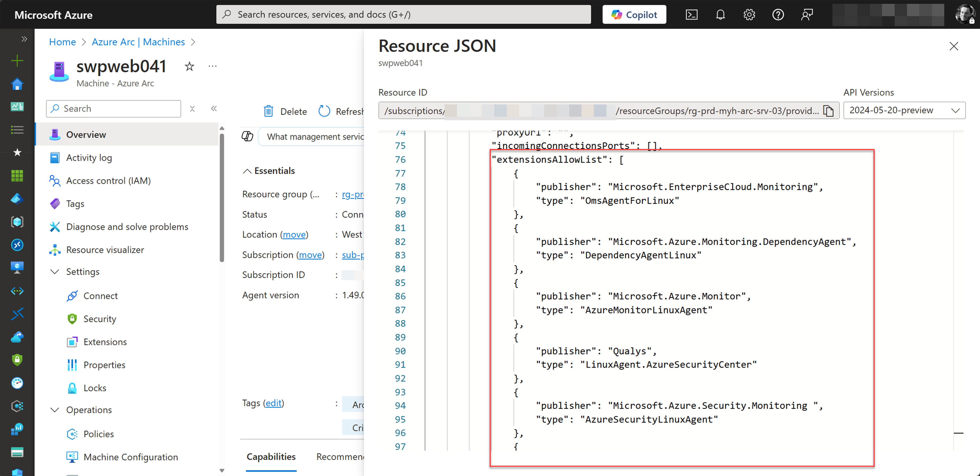The image size is (980, 476).
Task: Open the Extensions blade for swpweb041
Action: tap(105, 342)
